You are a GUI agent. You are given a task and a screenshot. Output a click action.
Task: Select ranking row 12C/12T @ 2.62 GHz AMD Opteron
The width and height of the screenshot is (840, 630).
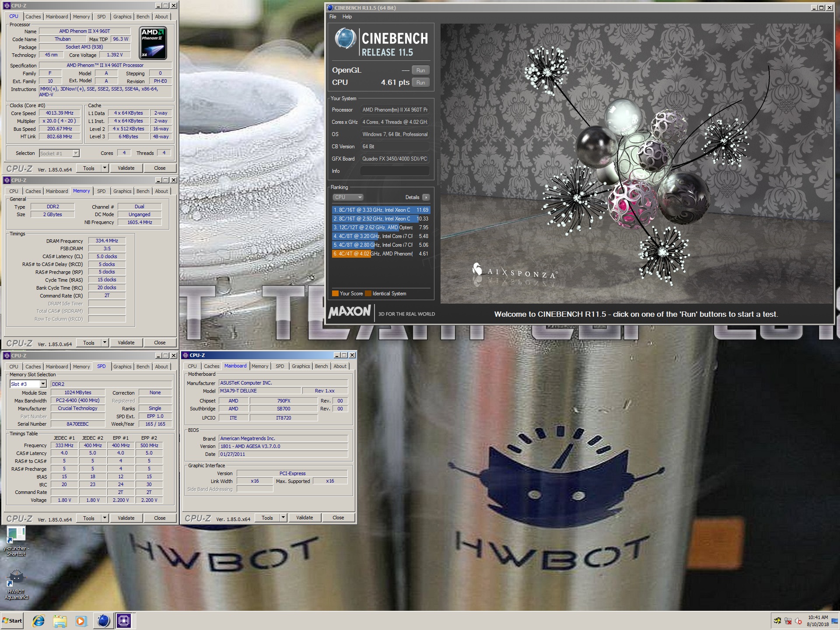pyautogui.click(x=381, y=227)
